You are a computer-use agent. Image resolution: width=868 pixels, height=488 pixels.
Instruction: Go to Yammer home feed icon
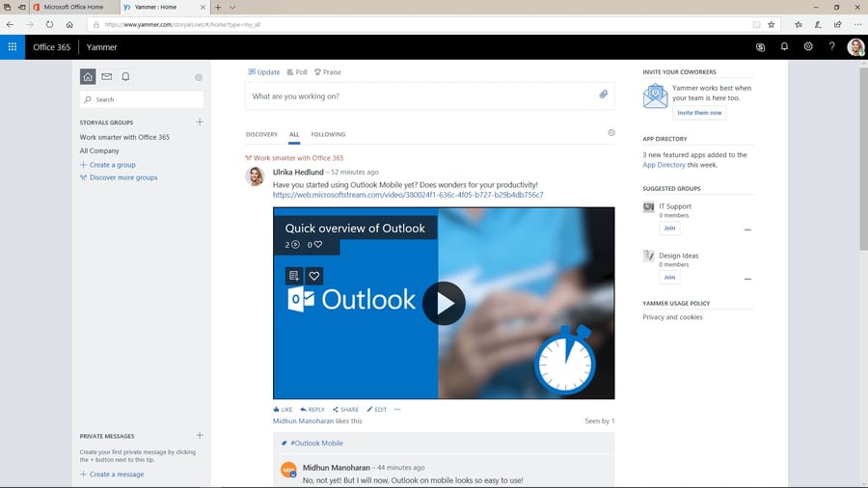click(88, 76)
